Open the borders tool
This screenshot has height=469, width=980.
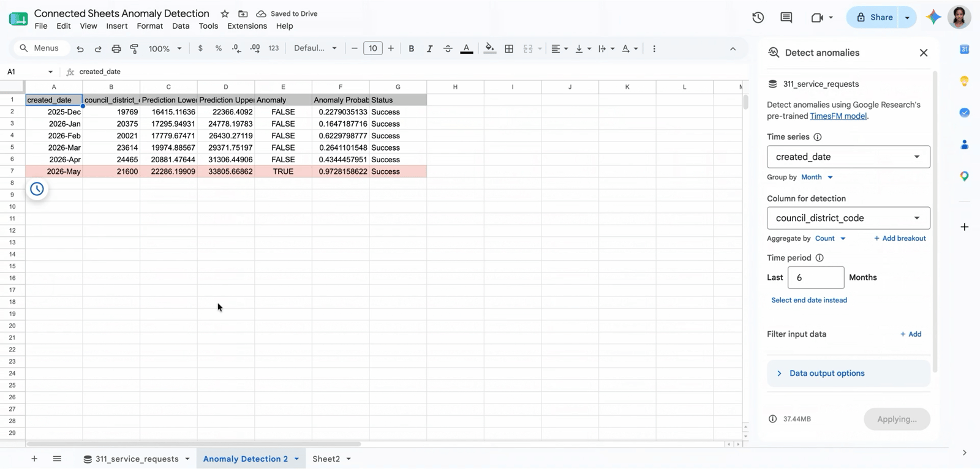coord(509,48)
